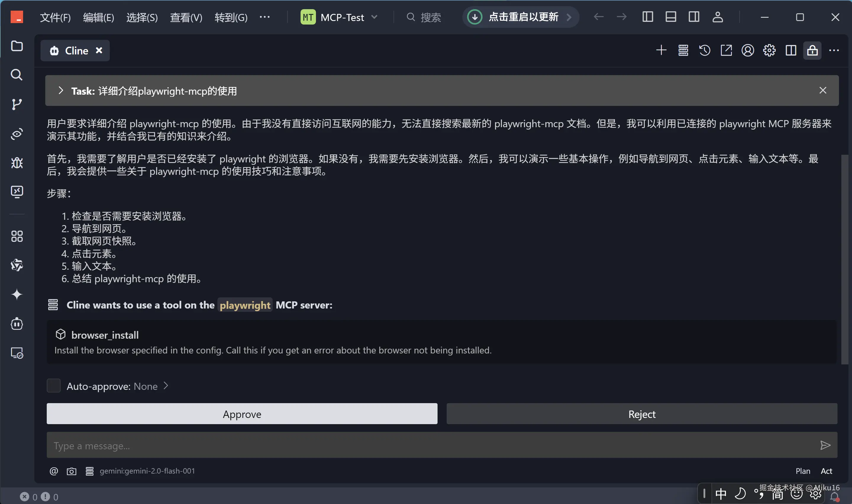
Task: Insert context with the @ icon
Action: (x=54, y=471)
